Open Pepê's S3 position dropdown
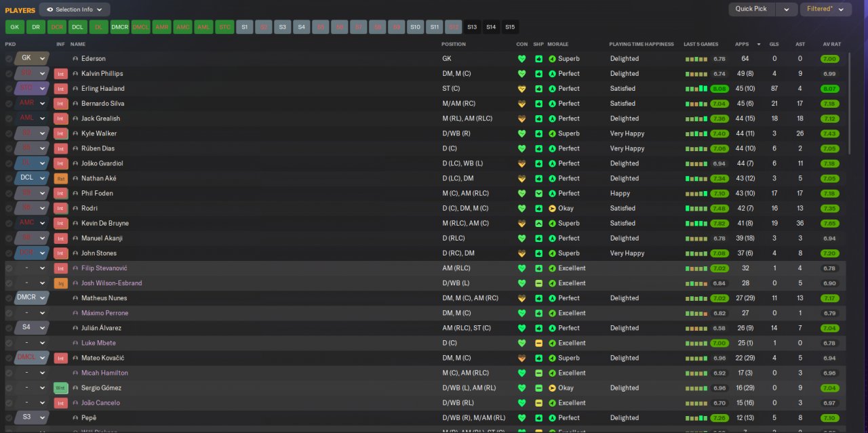 (33, 418)
